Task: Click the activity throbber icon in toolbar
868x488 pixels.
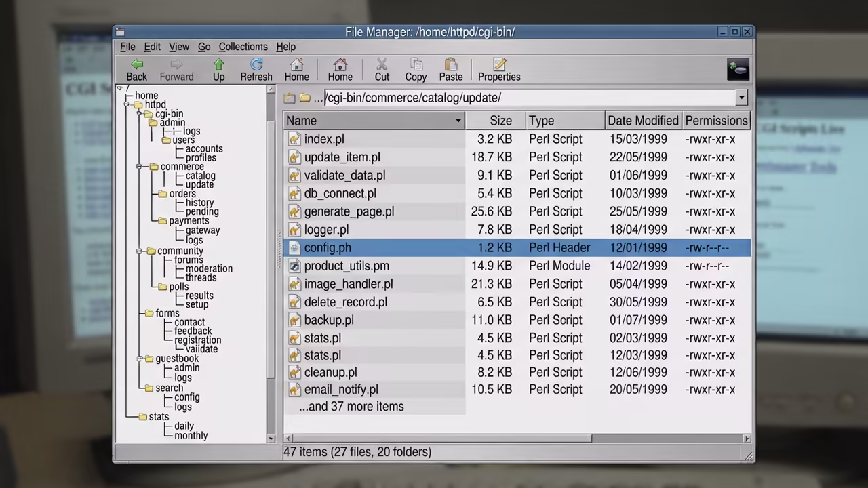Action: click(x=738, y=69)
